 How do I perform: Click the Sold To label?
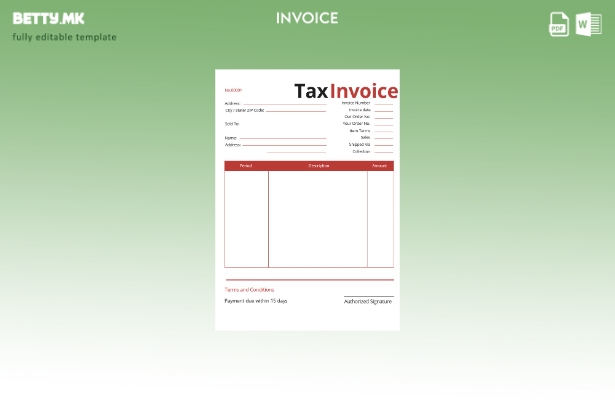click(232, 123)
